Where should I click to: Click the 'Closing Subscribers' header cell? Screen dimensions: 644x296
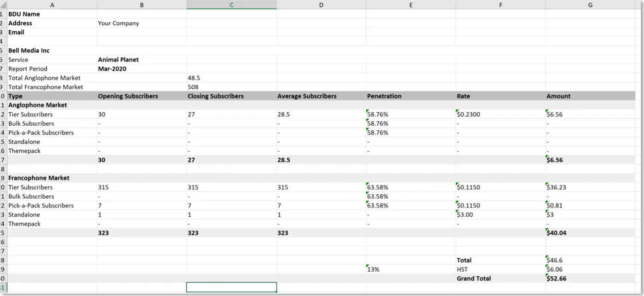(x=231, y=96)
